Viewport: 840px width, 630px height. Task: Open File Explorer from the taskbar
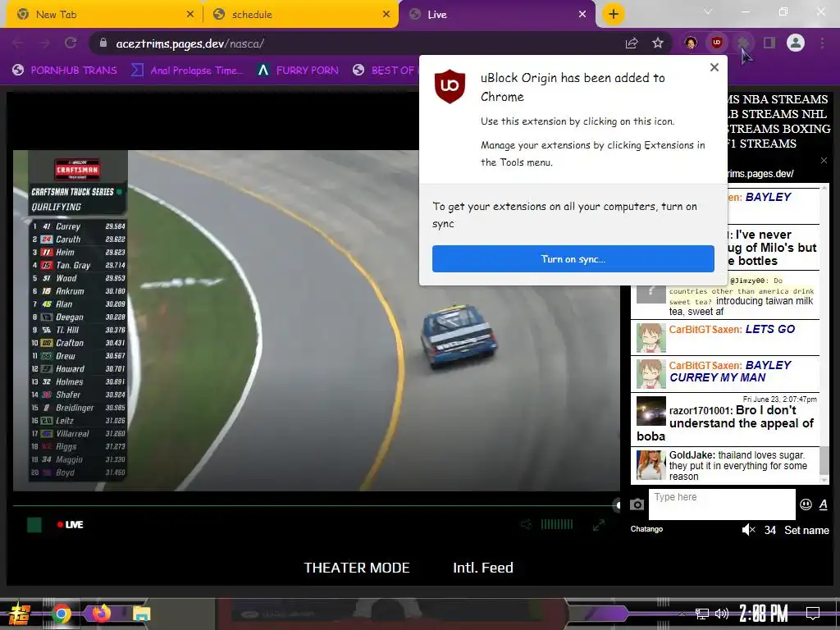point(141,614)
